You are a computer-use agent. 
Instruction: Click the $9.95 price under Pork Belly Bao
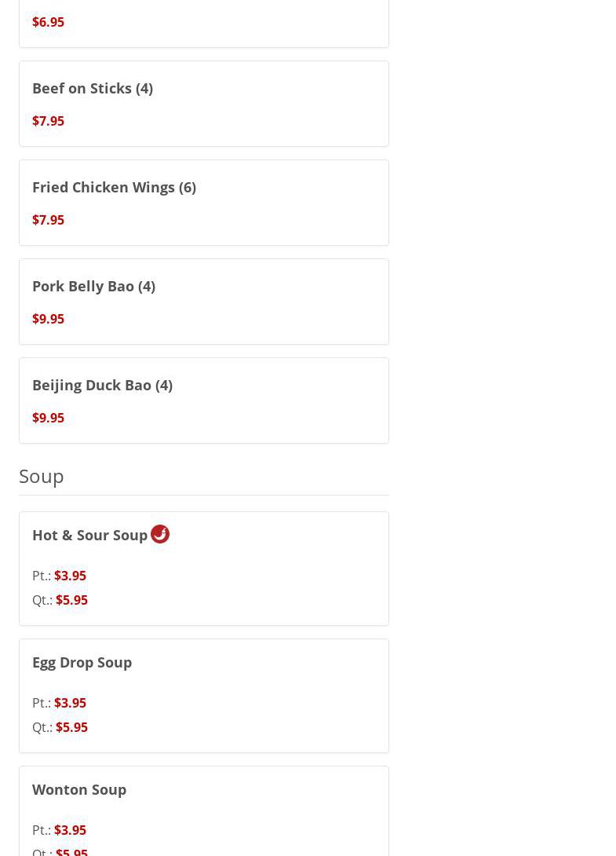point(48,319)
